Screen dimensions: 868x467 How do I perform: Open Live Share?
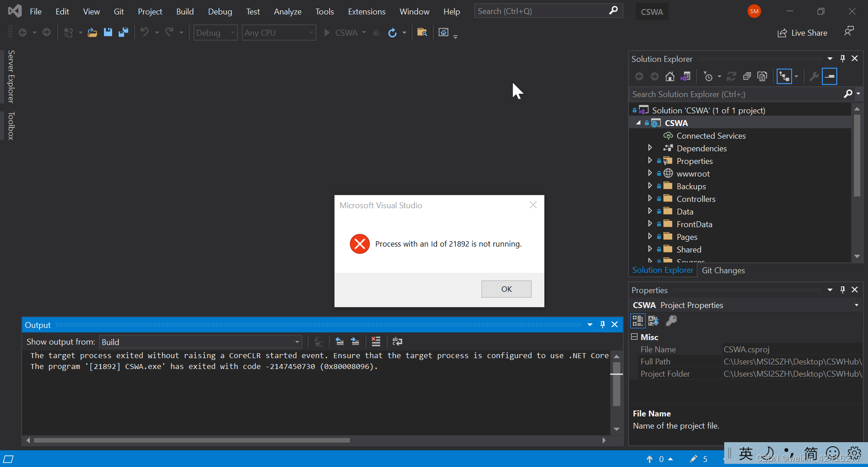point(802,33)
